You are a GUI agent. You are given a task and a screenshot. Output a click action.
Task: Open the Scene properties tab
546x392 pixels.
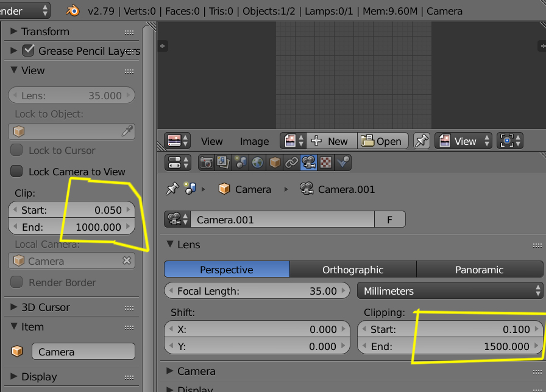click(x=240, y=163)
